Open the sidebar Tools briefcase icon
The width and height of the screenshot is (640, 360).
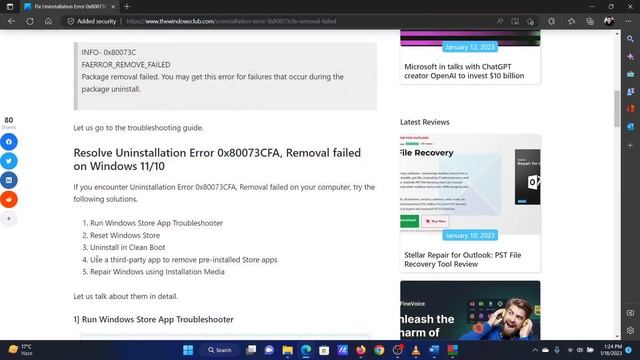[x=631, y=74]
